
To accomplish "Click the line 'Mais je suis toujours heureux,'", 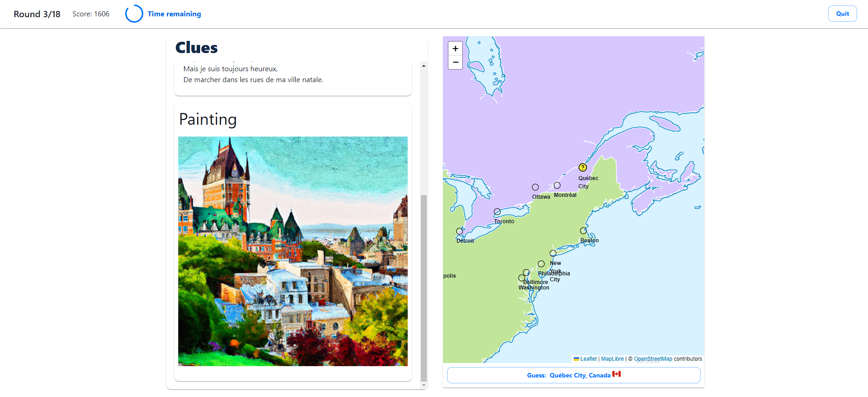I will click(x=230, y=69).
